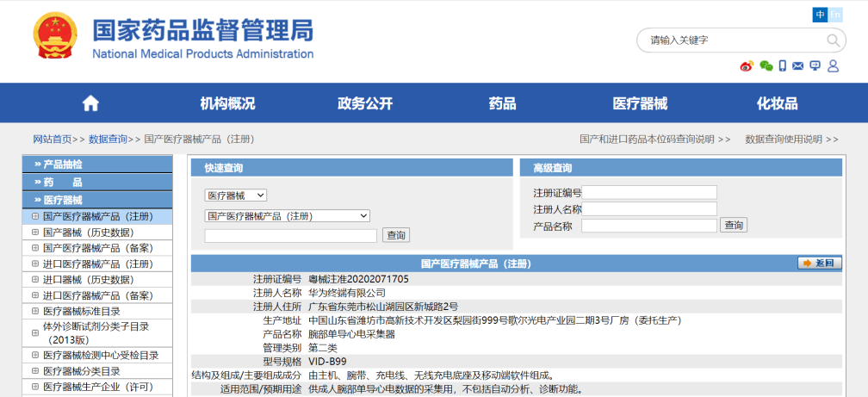
Task: Go to home via house icon
Action: [90, 103]
